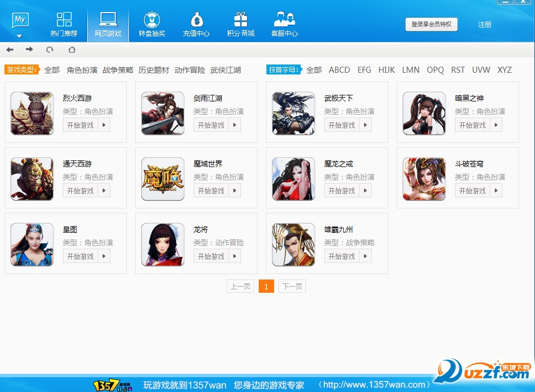535x392 pixels.
Task: Open 雄霸九州 game thumbnail
Action: [293, 245]
